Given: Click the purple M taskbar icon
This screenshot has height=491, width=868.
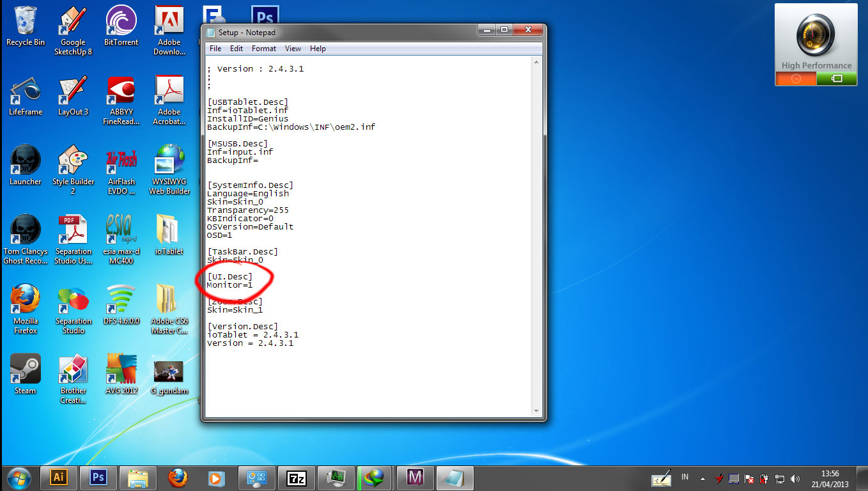Looking at the screenshot, I should coord(415,478).
